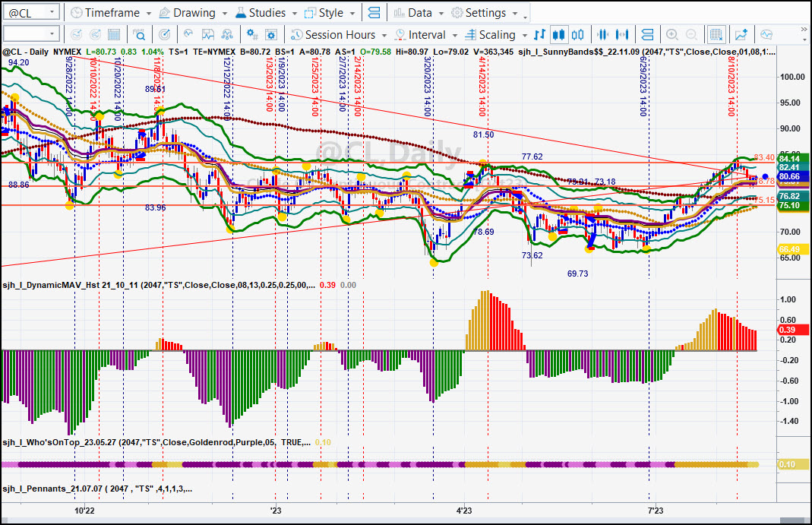Open the Studies menu

coord(266,12)
